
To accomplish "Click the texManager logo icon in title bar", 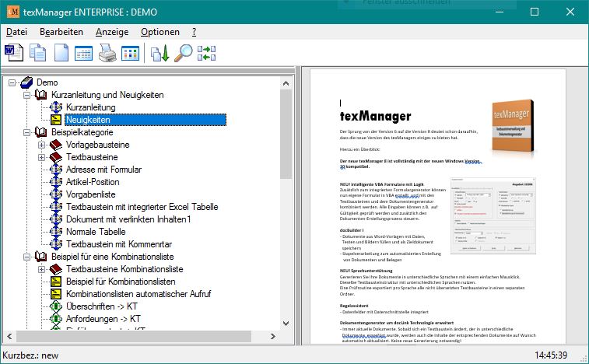I will click(x=12, y=12).
